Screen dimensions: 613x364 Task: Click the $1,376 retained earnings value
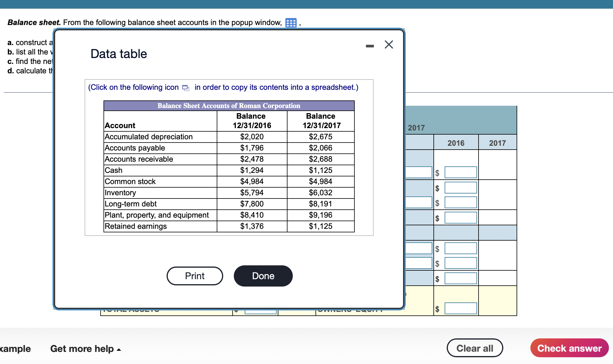coord(252,226)
